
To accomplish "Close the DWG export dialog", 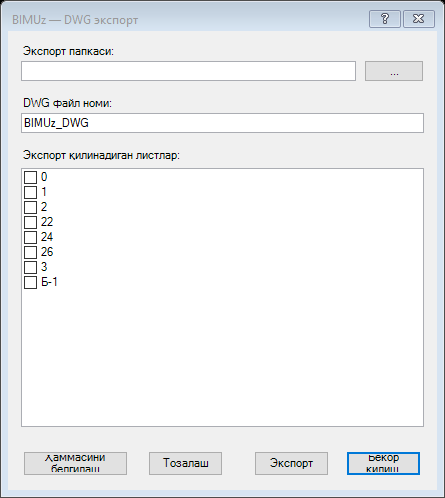I will coord(419,19).
